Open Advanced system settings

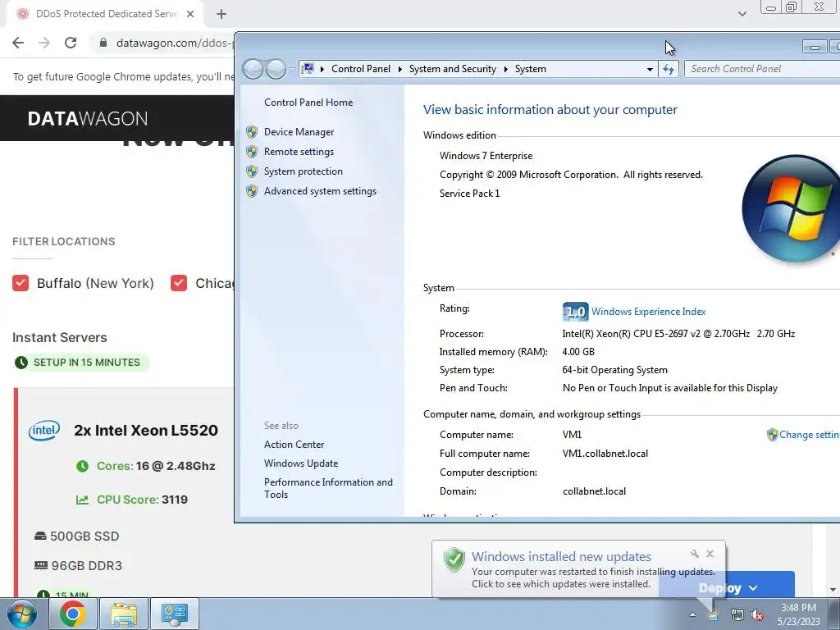pos(320,191)
